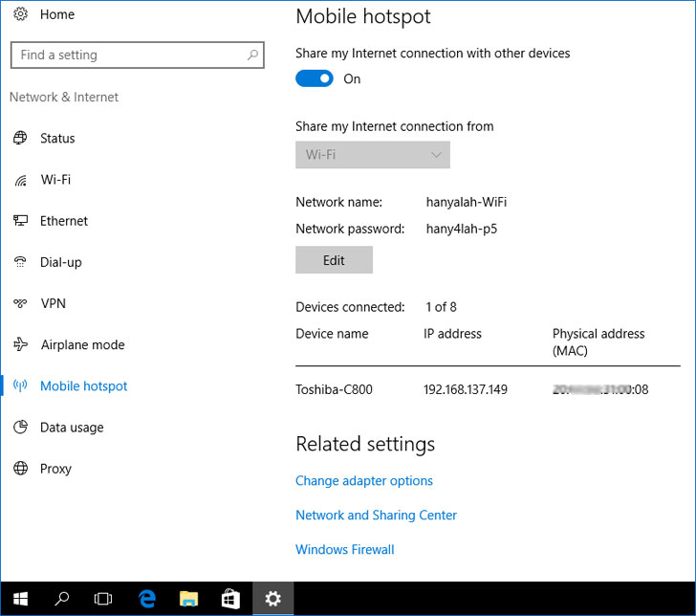Open the Status section
This screenshot has width=696, height=616.
point(57,138)
